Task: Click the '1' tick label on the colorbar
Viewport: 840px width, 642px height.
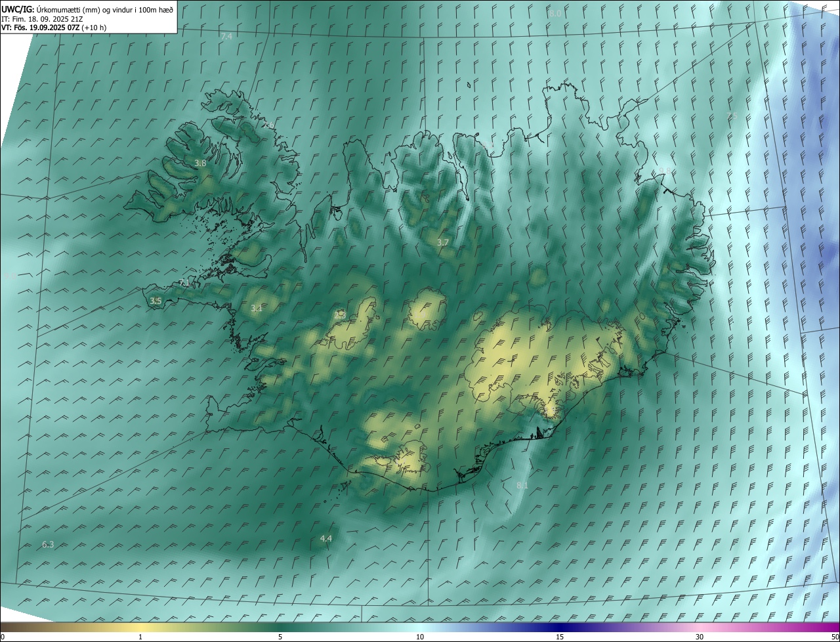Action: point(140,637)
